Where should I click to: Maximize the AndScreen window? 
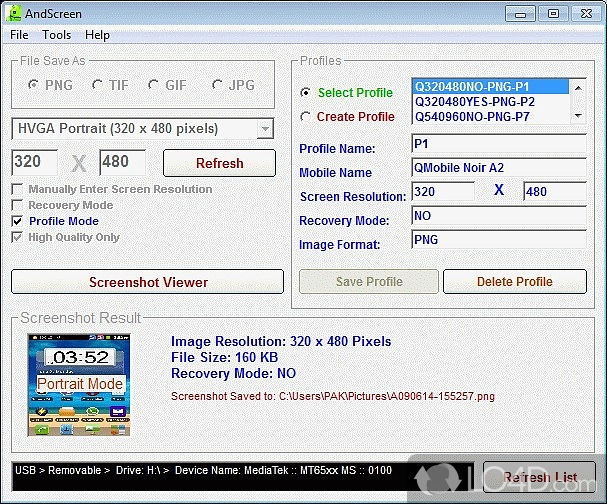(553, 14)
